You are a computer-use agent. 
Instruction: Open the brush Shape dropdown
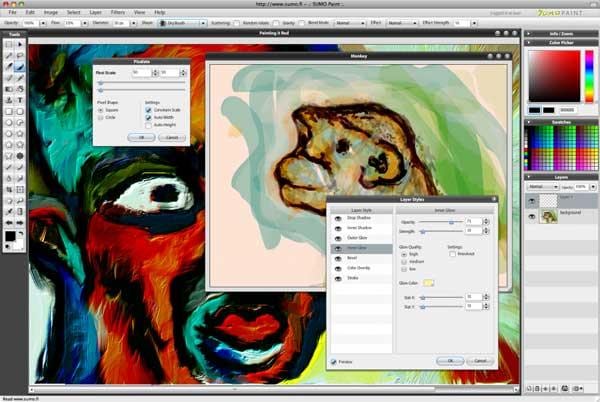(x=183, y=23)
